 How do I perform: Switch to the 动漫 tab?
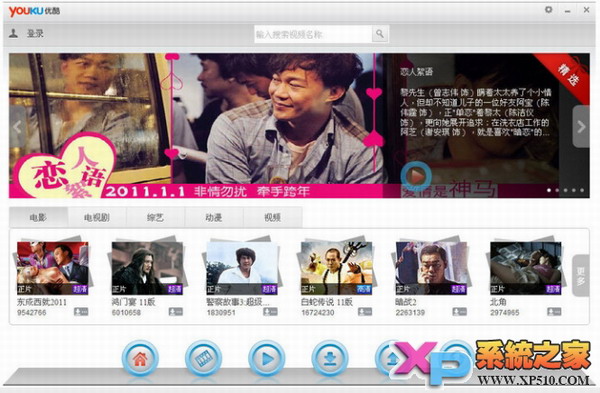[x=214, y=217]
